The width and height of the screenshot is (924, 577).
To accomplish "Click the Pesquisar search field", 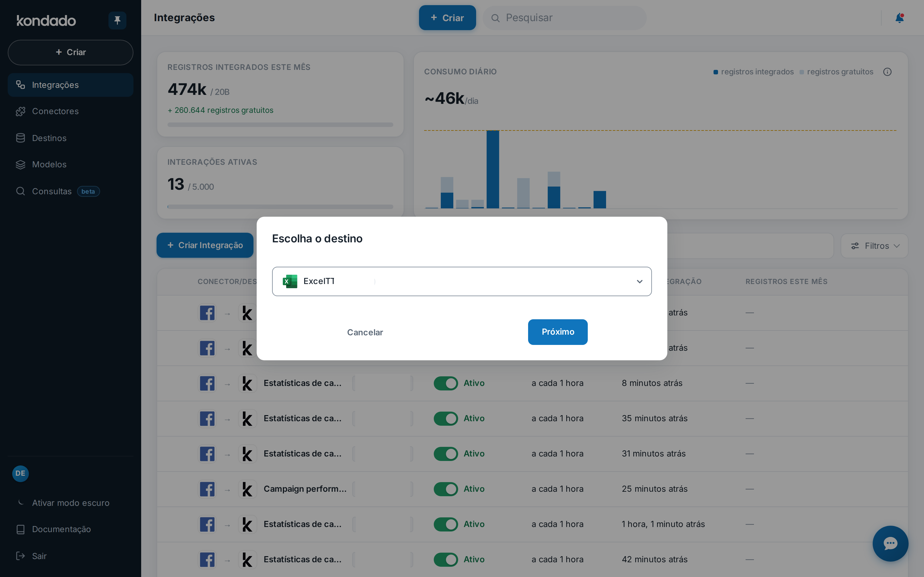I will 564,18.
